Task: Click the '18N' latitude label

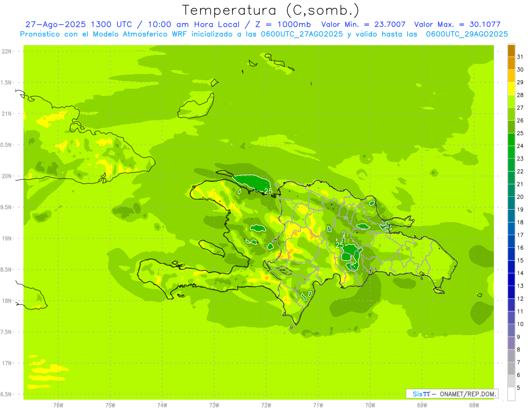Action: (x=7, y=301)
